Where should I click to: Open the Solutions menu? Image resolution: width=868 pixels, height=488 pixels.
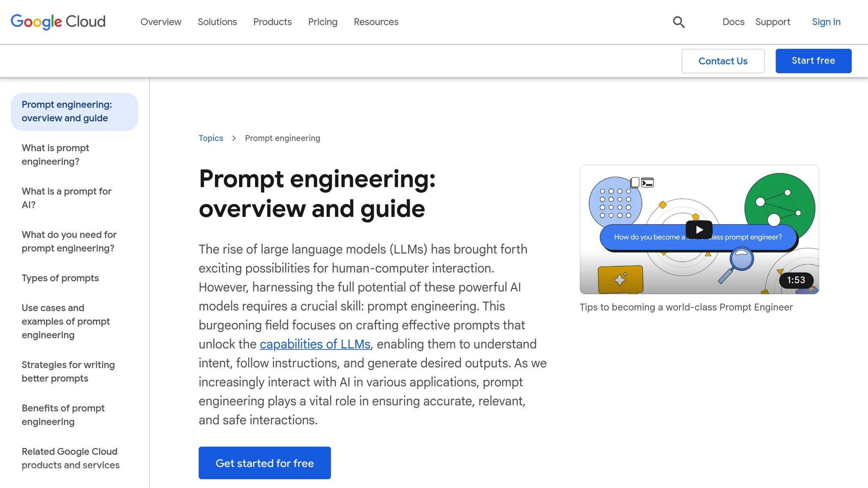(x=217, y=22)
